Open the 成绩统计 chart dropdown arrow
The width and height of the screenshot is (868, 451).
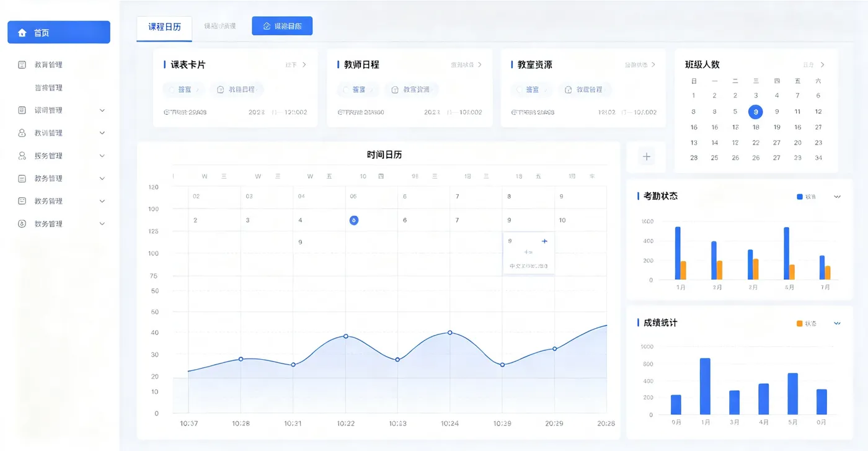point(838,323)
